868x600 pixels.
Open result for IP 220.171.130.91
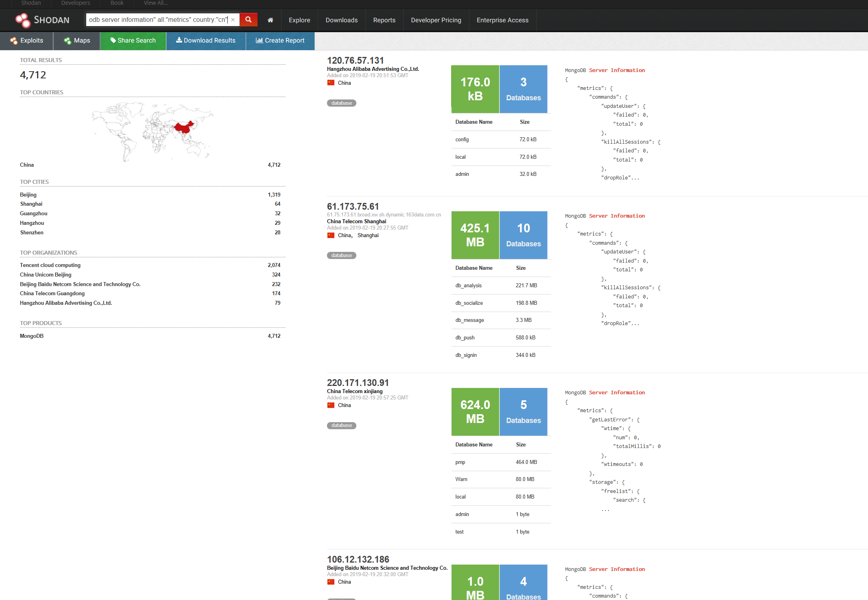pyautogui.click(x=358, y=382)
